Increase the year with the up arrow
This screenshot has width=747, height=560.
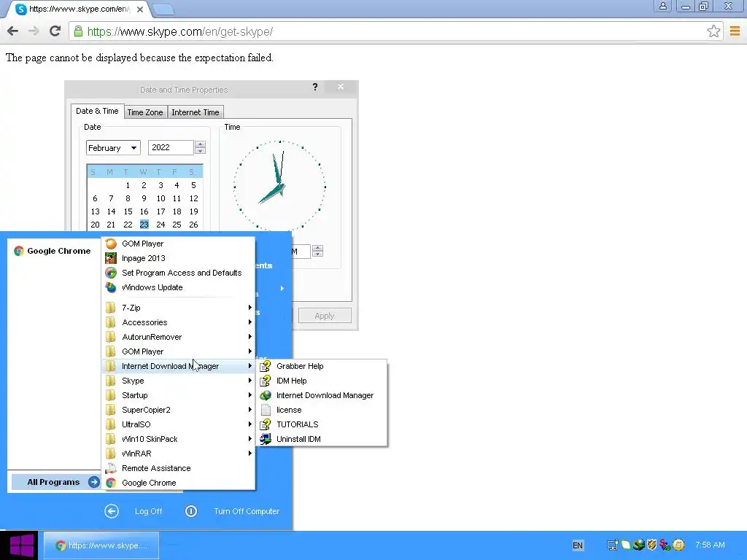tap(200, 144)
